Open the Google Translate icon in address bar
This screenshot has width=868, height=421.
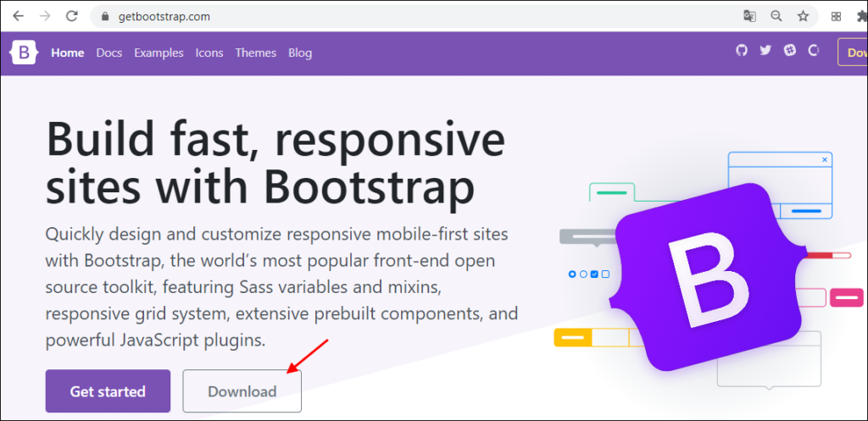749,16
